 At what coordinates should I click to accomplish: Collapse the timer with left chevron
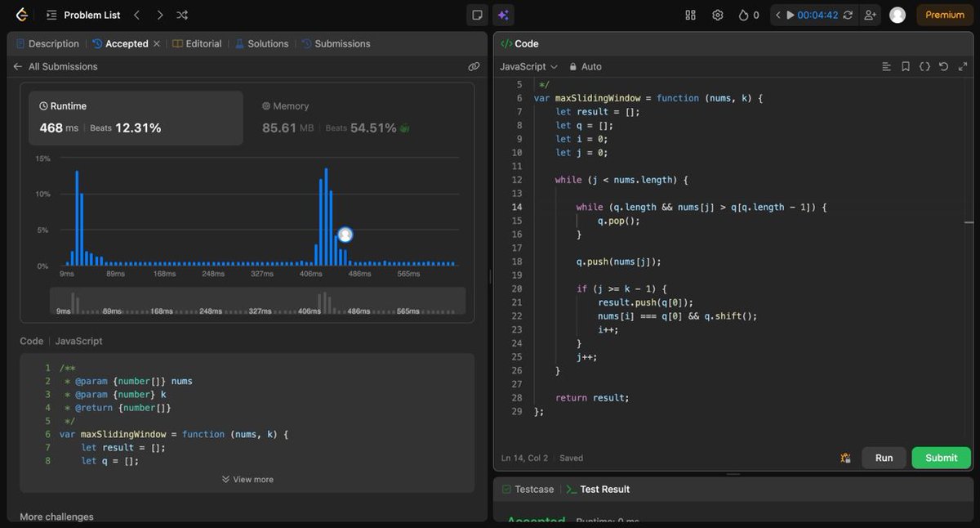778,15
